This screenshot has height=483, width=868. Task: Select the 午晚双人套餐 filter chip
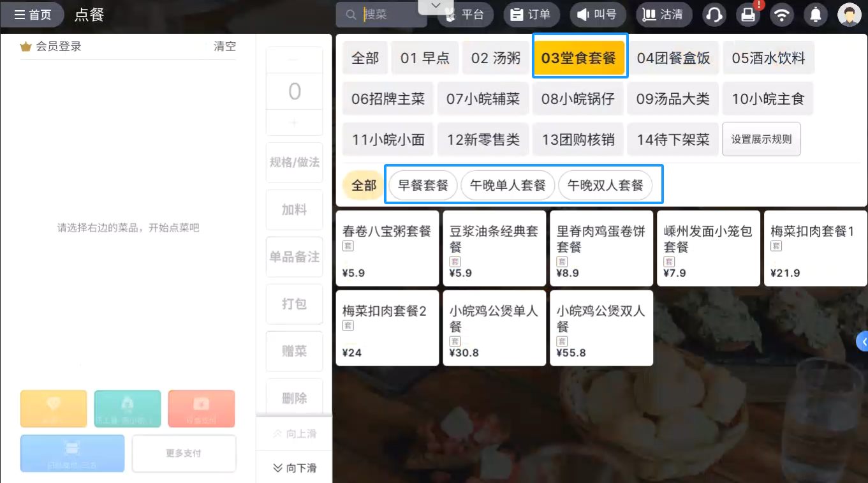pos(605,186)
